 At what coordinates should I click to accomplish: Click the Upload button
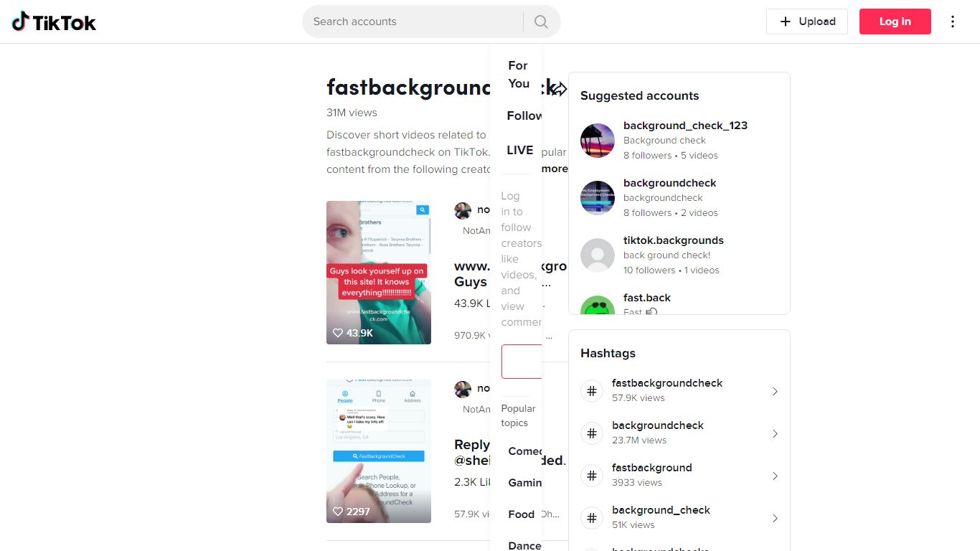(x=807, y=22)
